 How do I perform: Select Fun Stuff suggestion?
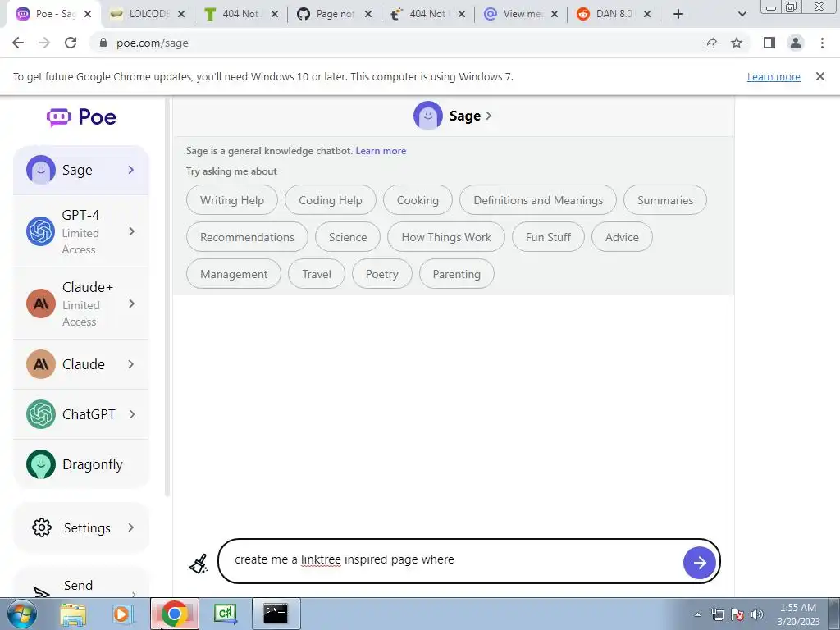548,237
